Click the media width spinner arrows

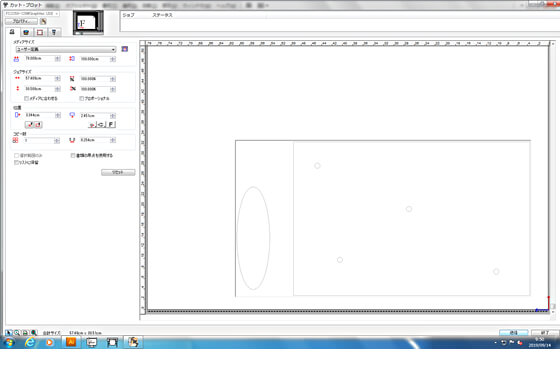[x=58, y=59]
